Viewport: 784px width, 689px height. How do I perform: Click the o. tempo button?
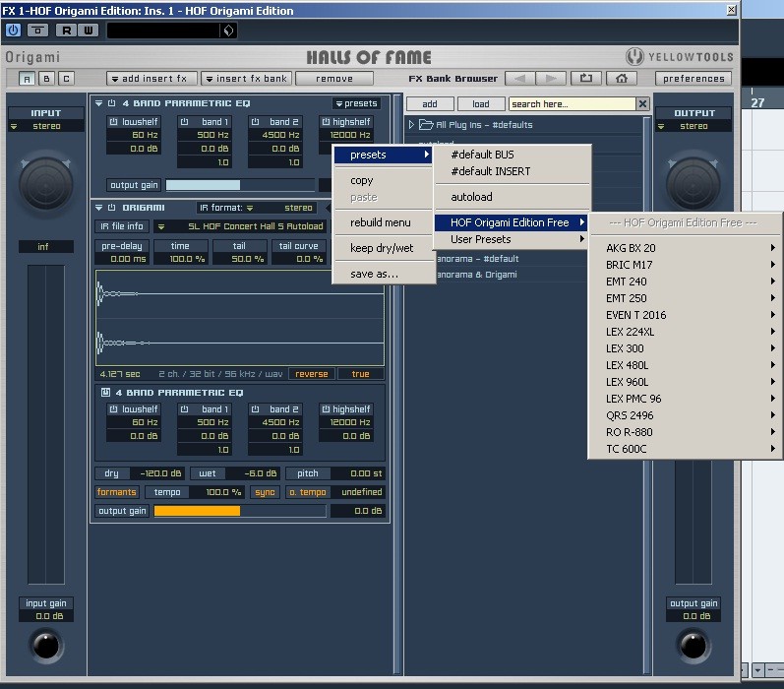[x=308, y=492]
